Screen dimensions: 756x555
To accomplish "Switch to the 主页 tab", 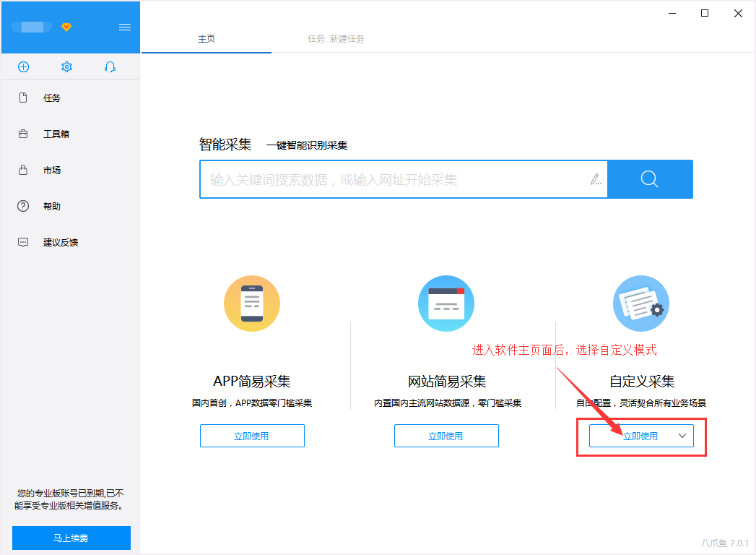I will [207, 38].
